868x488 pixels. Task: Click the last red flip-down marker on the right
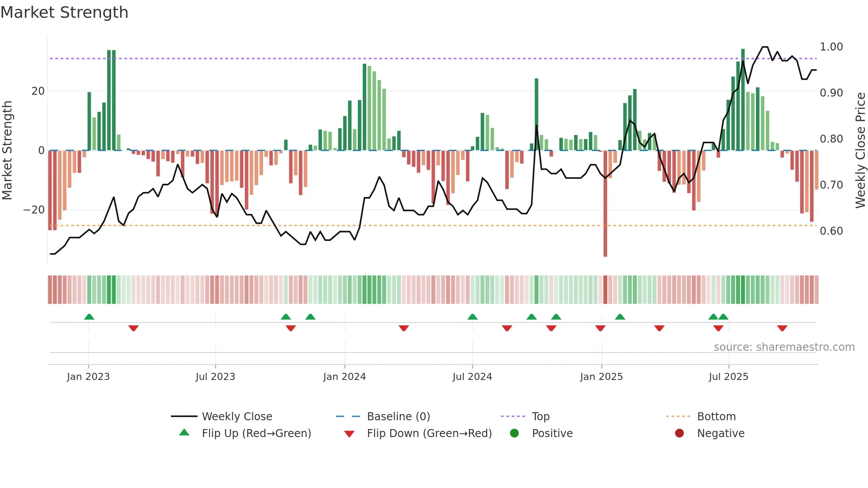click(x=782, y=328)
